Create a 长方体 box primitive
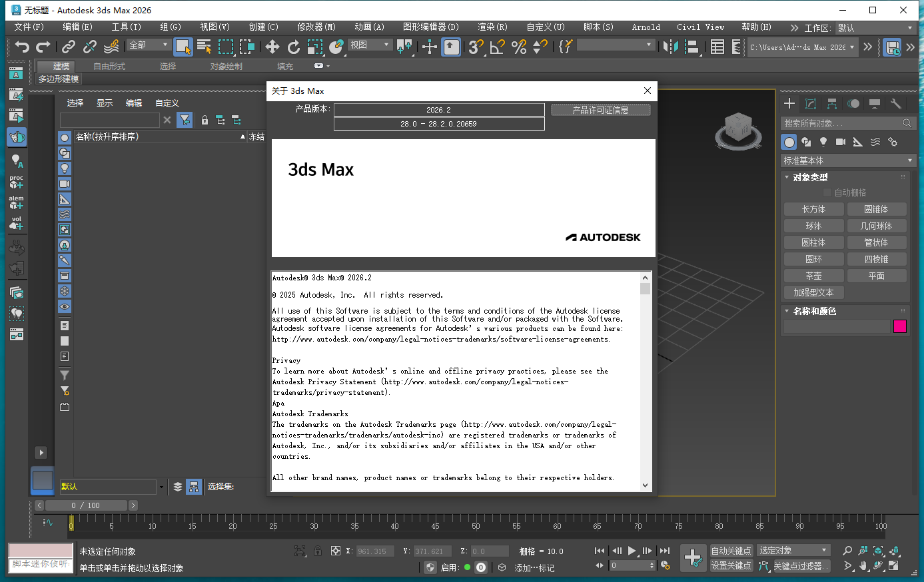Viewport: 924px width, 582px height. coord(813,209)
